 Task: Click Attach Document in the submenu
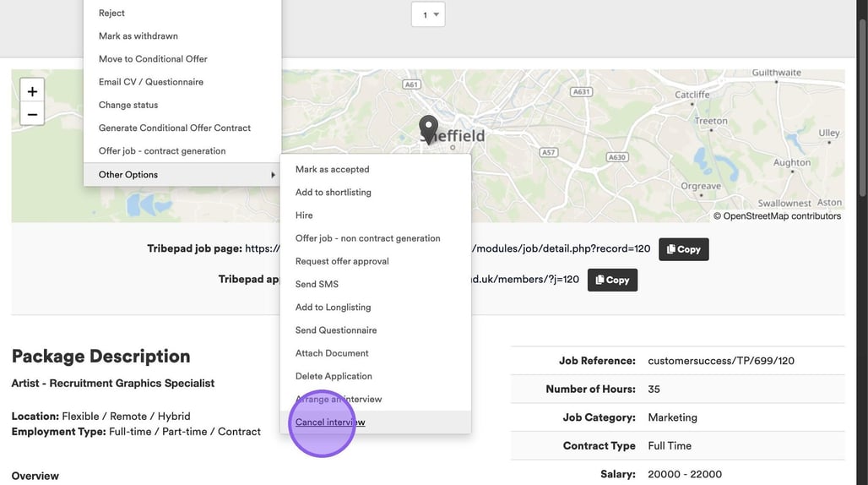coord(332,353)
